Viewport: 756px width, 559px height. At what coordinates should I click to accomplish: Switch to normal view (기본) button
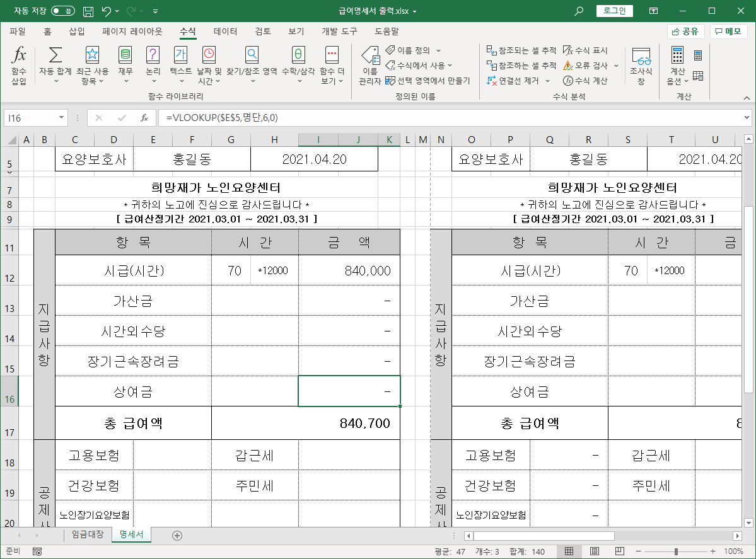[569, 551]
